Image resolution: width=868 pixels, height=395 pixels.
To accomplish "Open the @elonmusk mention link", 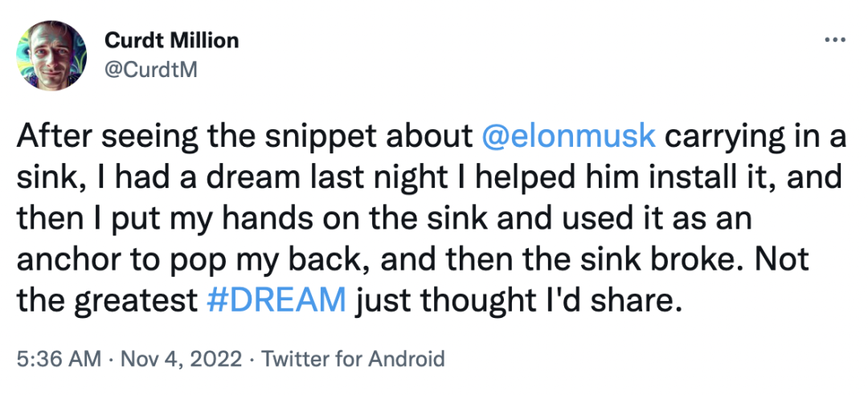I will point(568,137).
